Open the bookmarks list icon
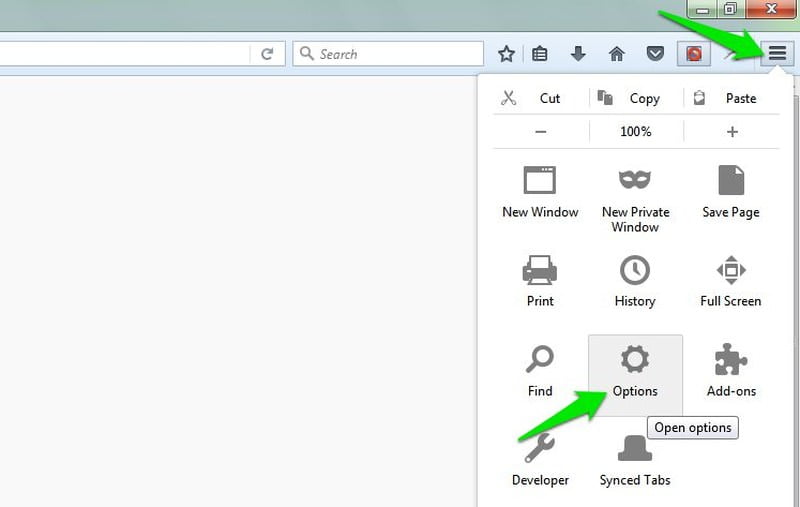Viewport: 800px width, 507px height. pyautogui.click(x=540, y=54)
